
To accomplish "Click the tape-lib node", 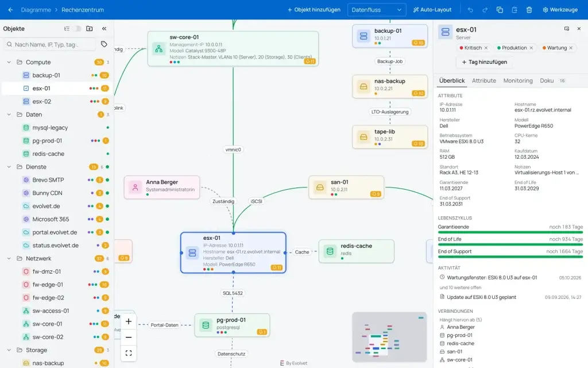I will click(x=390, y=137).
